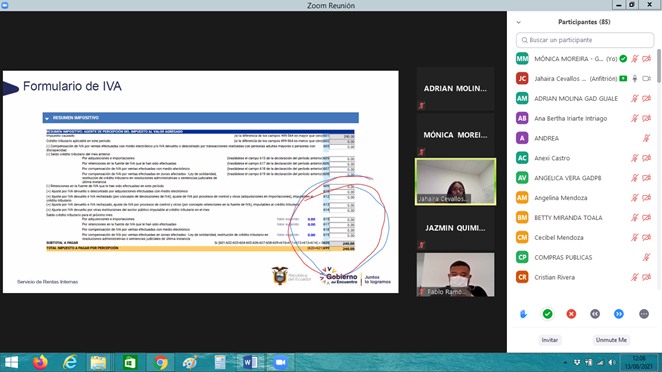Click the Invitar button
The height and width of the screenshot is (372, 662).
tap(550, 340)
